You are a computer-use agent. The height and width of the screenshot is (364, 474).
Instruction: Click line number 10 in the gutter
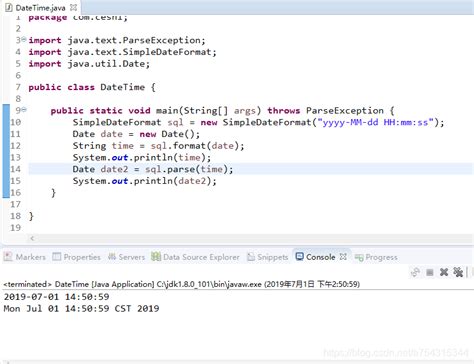tap(15, 122)
